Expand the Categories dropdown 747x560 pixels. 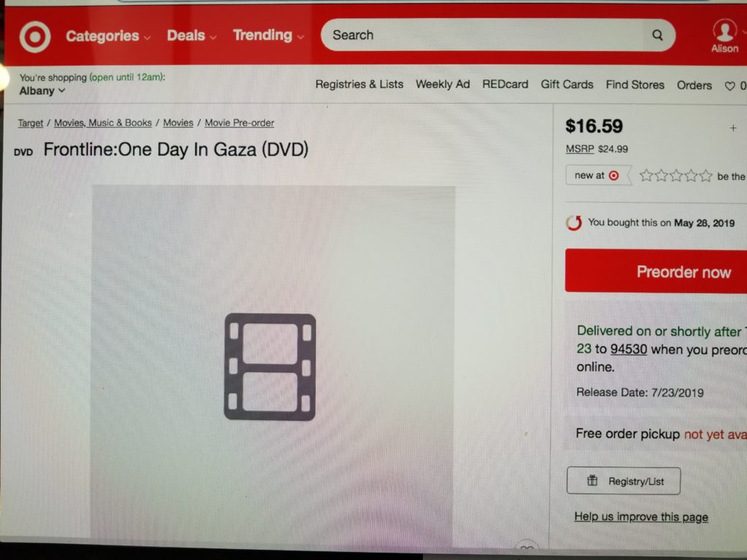108,36
